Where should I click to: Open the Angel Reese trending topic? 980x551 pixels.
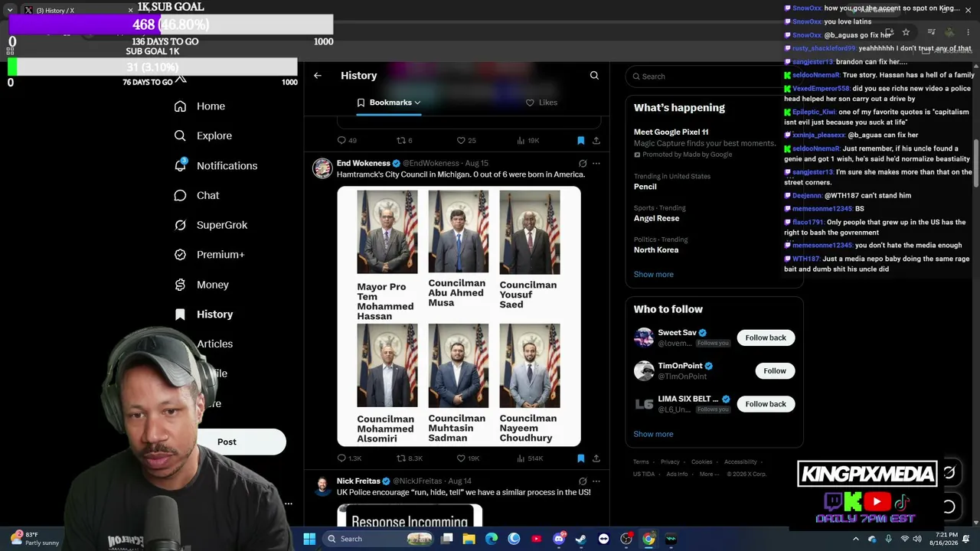656,218
